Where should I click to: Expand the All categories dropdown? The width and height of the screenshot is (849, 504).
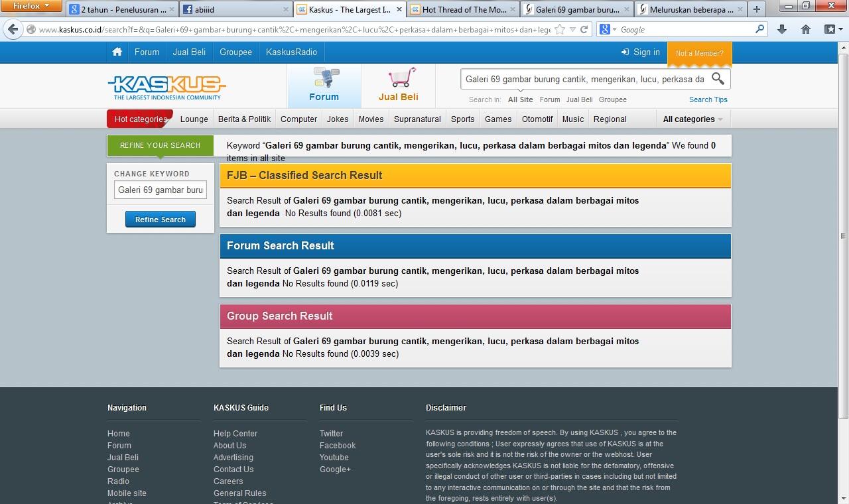(x=693, y=119)
